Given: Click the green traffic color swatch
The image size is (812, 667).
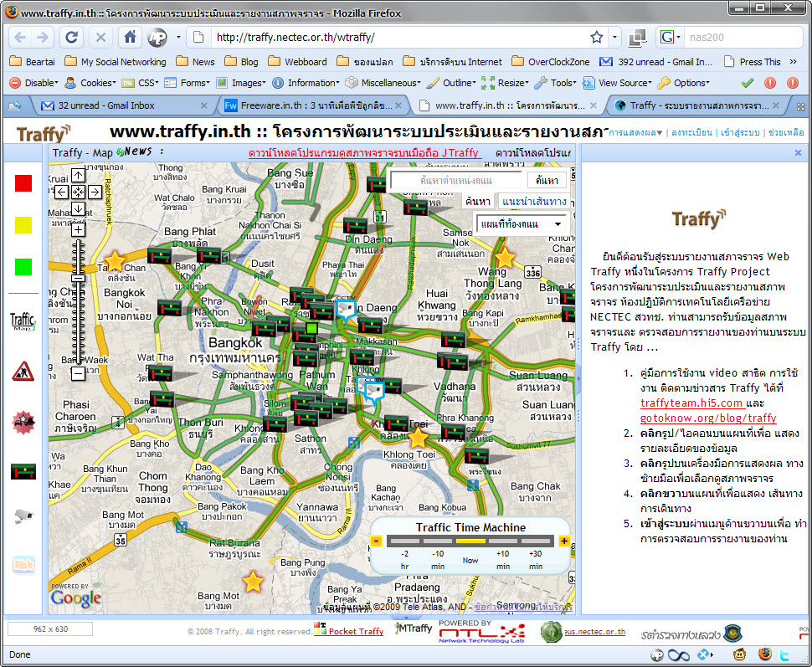Looking at the screenshot, I should pos(23,267).
